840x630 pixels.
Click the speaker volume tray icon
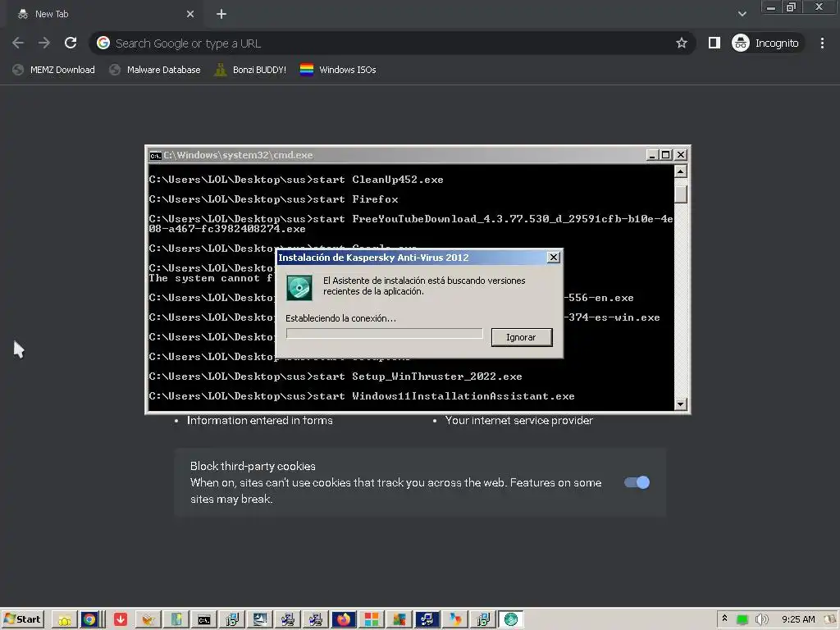point(761,620)
